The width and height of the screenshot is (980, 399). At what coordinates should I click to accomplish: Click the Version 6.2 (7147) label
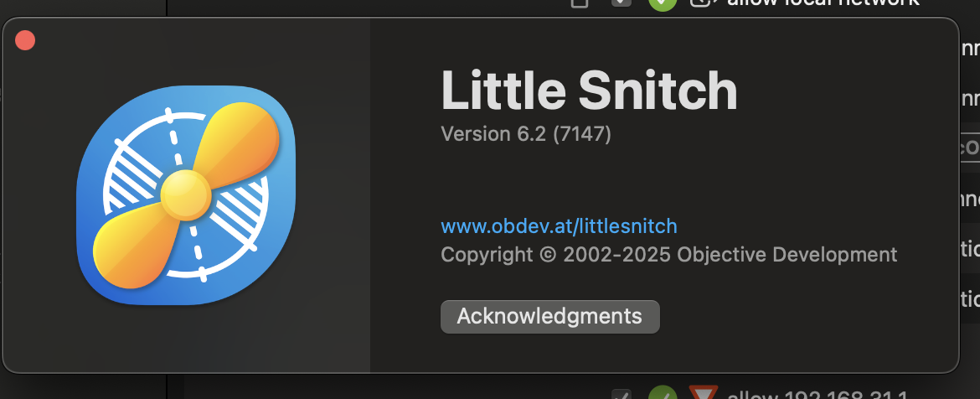tap(526, 134)
